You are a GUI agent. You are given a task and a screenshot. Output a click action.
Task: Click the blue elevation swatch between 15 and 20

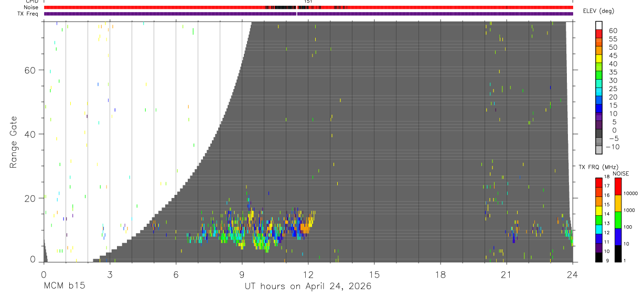(x=599, y=101)
